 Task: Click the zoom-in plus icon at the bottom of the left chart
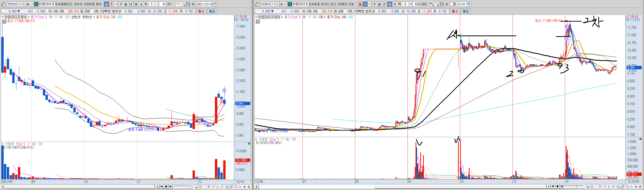point(245,187)
